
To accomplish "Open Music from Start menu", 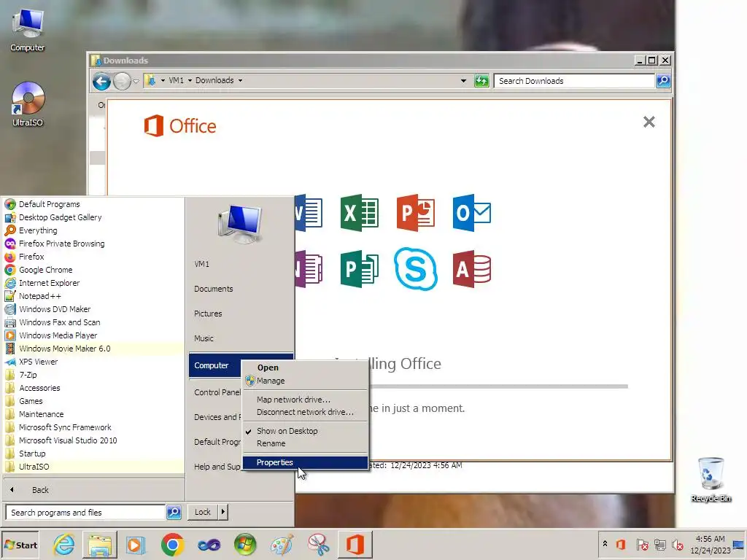I will click(x=204, y=338).
